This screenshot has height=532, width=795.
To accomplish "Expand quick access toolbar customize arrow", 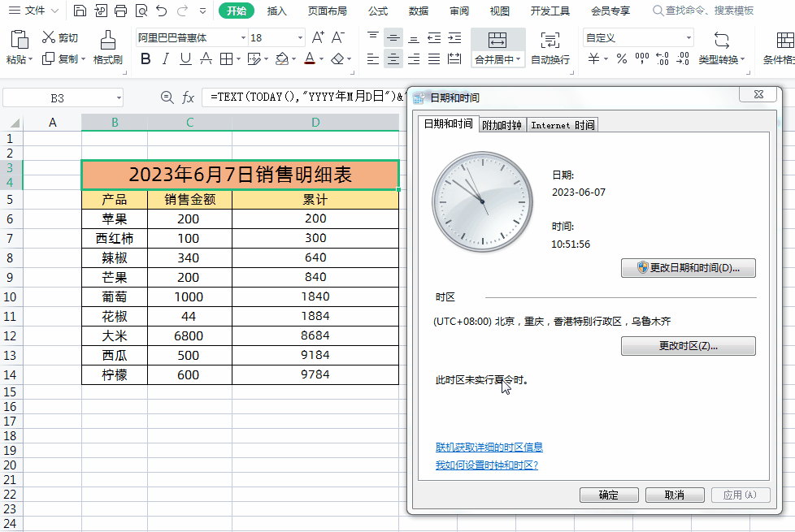I will [x=202, y=11].
